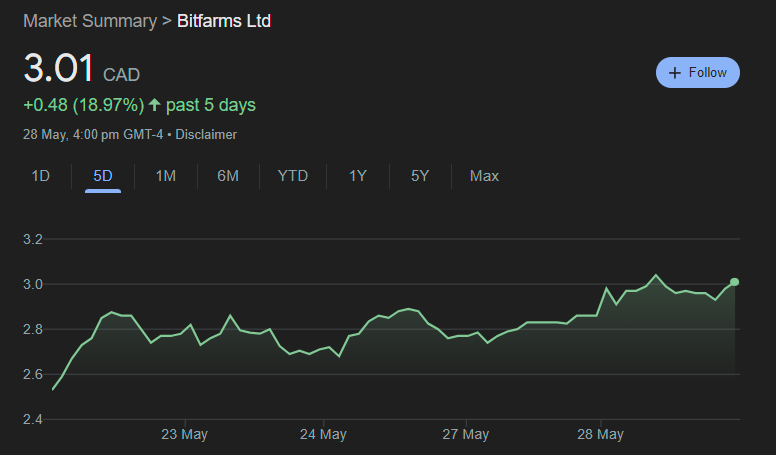
Task: Click the 27 May date label
Action: (465, 435)
